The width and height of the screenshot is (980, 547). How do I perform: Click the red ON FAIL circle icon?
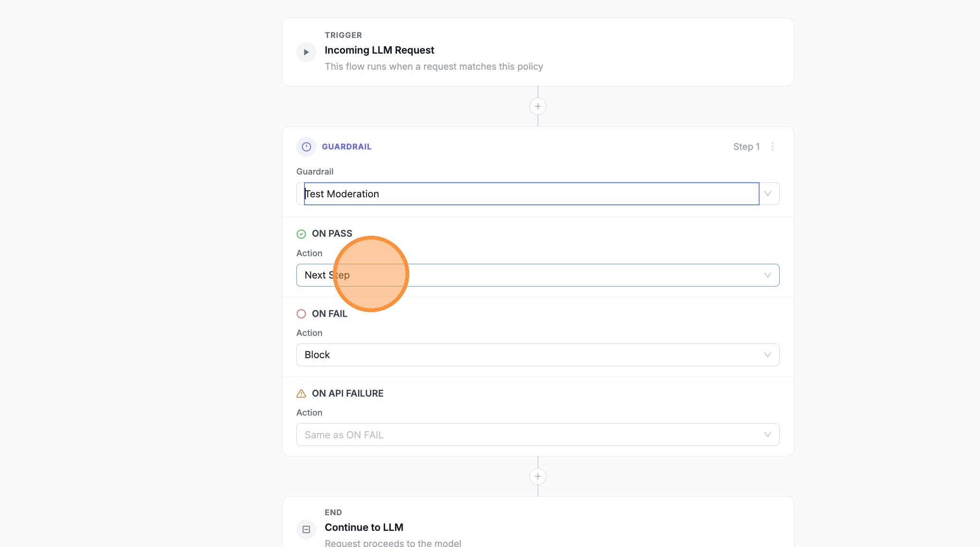pos(301,314)
